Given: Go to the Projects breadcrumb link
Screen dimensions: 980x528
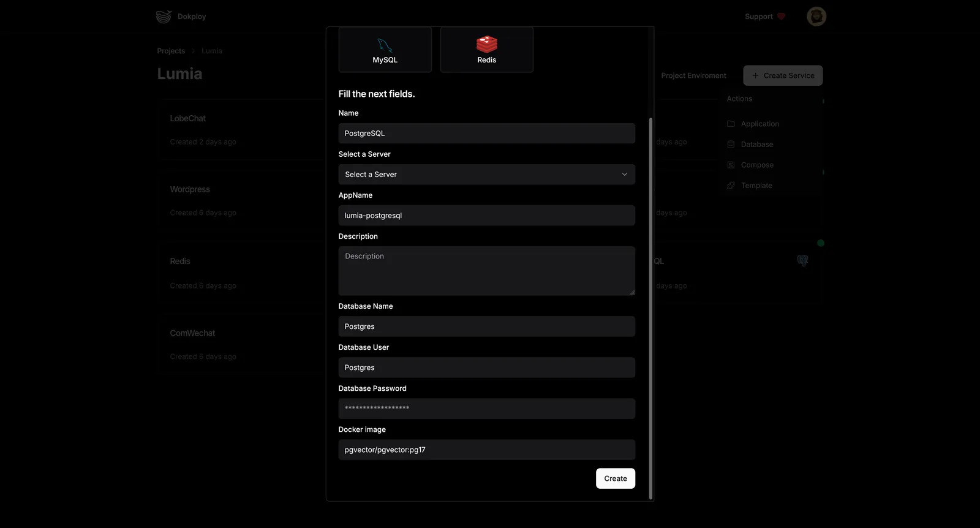Looking at the screenshot, I should (x=171, y=51).
